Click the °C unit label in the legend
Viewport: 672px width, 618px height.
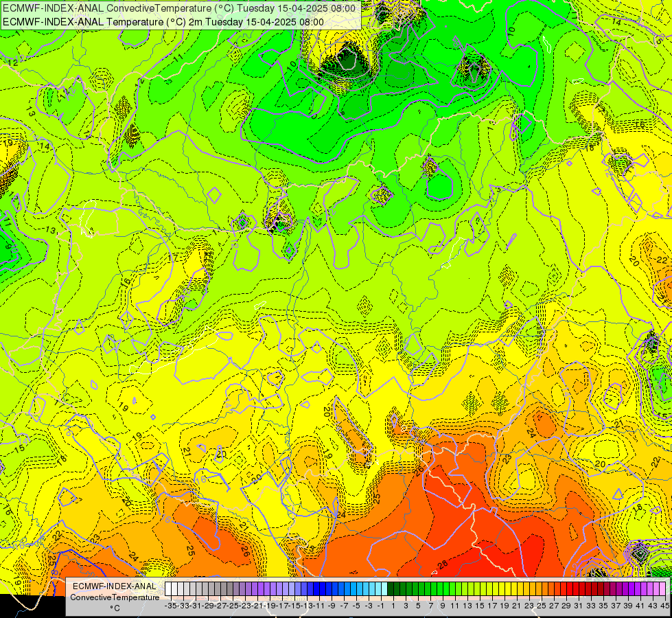coord(115,608)
